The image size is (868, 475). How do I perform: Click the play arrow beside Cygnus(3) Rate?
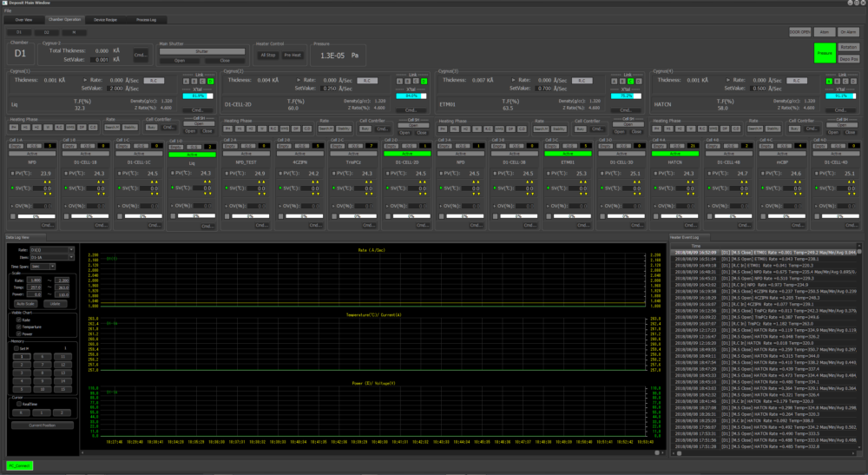513,80
